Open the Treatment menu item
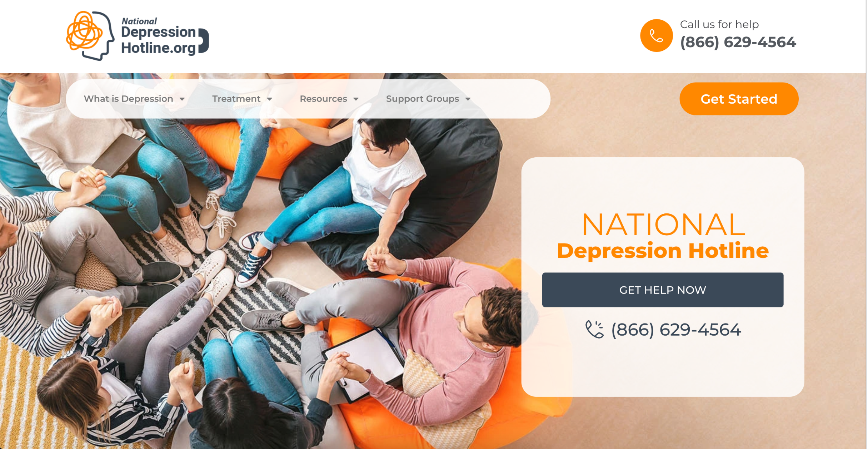Image resolution: width=868 pixels, height=449 pixels. (x=236, y=99)
